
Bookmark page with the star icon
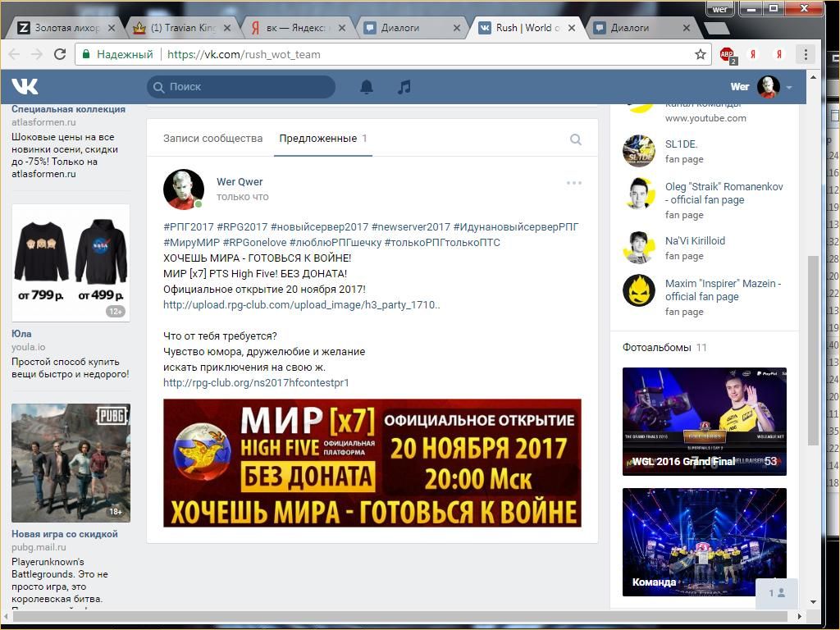click(x=700, y=55)
